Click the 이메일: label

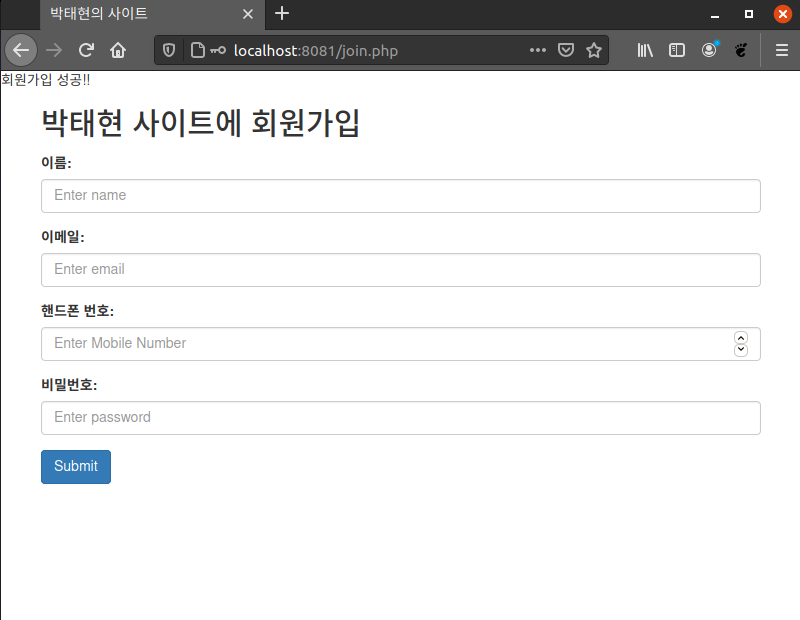[63, 237]
